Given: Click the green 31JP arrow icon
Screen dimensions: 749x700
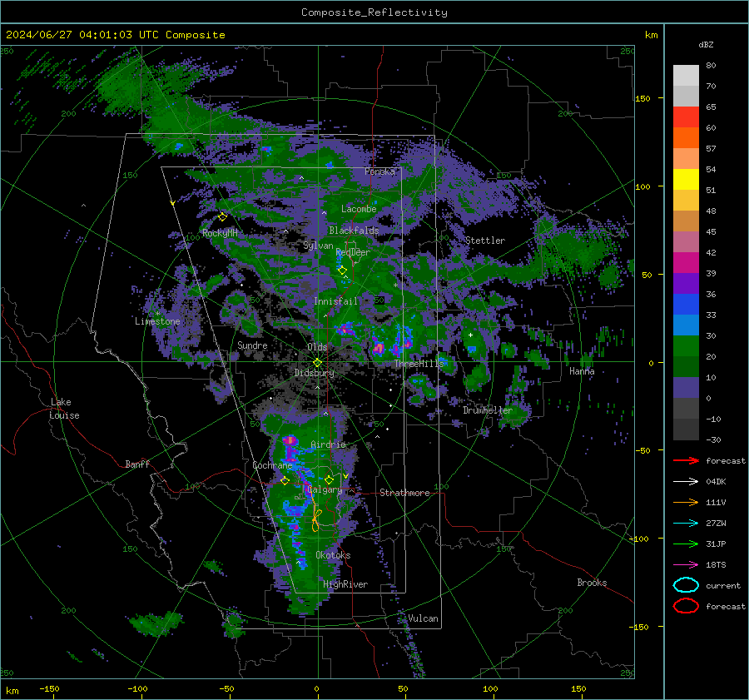Looking at the screenshot, I should [686, 544].
